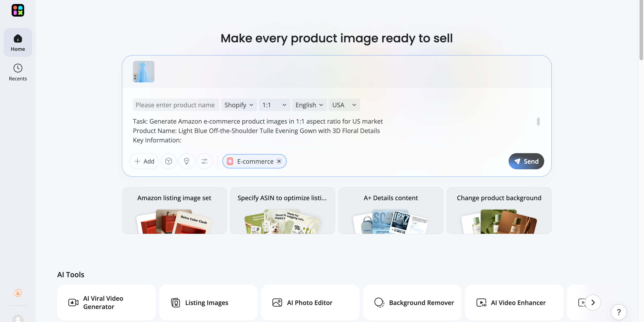Click the lightbulb inspiration icon
The height and width of the screenshot is (322, 644).
point(186,161)
